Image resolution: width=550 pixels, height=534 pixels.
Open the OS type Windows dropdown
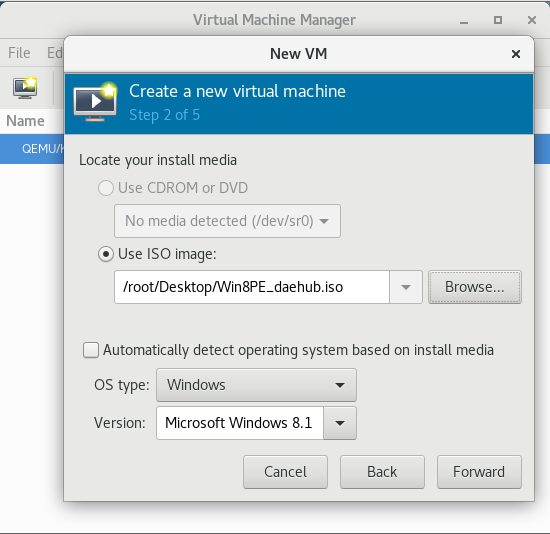click(256, 385)
